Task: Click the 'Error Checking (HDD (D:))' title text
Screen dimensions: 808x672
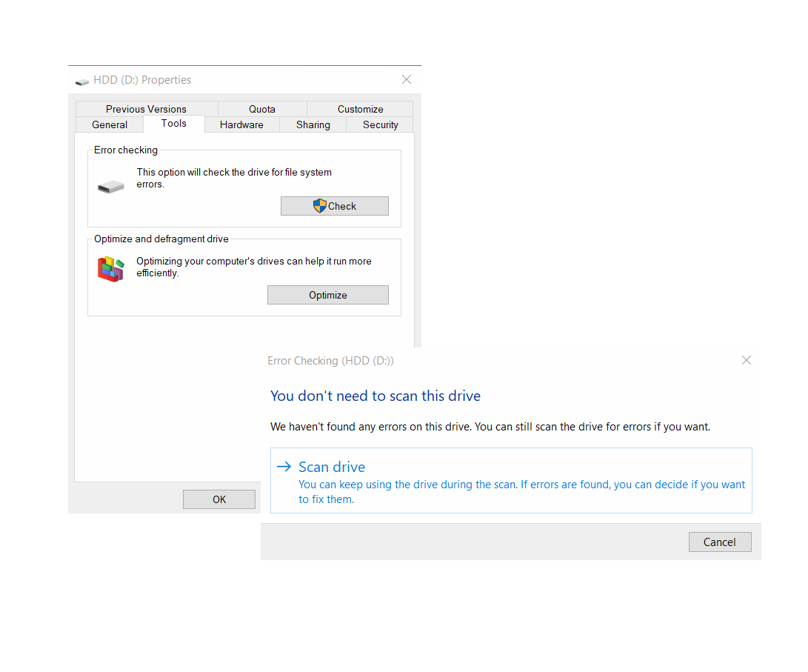Action: point(330,361)
